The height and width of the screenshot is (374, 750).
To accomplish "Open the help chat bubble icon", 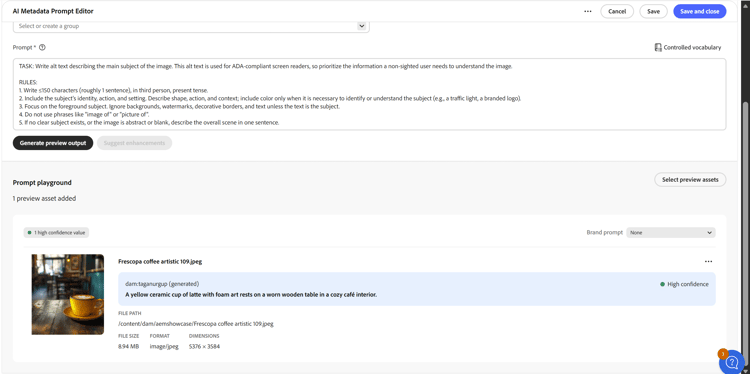I will pyautogui.click(x=732, y=363).
